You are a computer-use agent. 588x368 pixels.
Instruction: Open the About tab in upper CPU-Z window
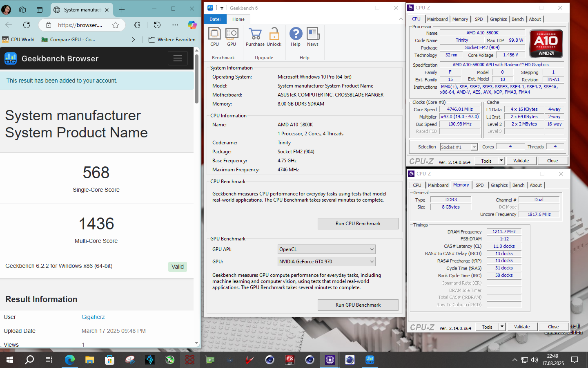click(x=535, y=19)
